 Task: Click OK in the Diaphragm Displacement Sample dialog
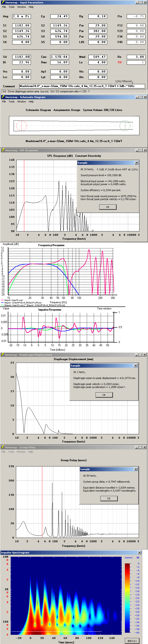pos(104,395)
